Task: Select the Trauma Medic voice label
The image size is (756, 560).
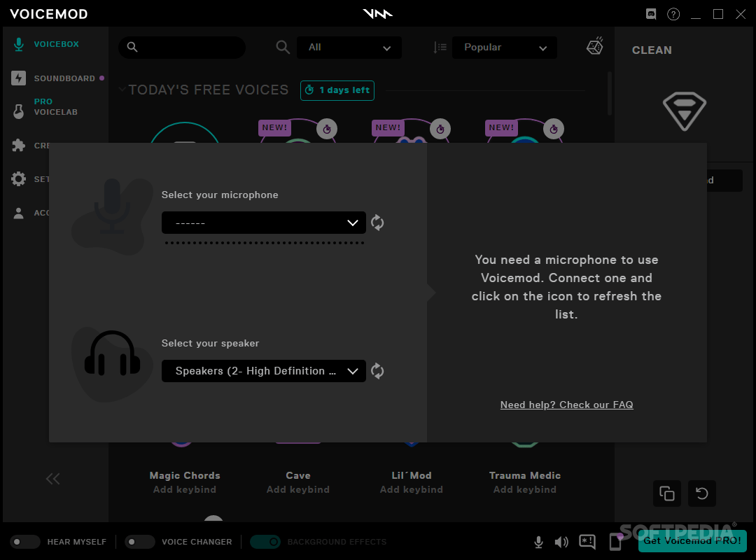Action: (x=524, y=475)
